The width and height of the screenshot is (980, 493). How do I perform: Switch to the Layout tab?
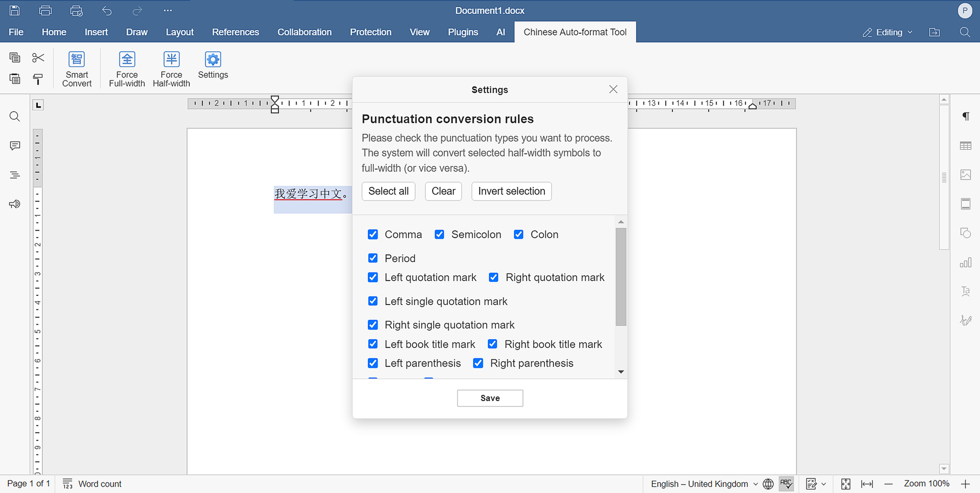coord(180,32)
